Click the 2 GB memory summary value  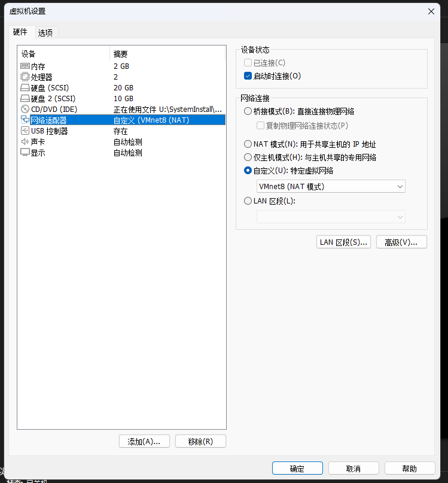(121, 66)
